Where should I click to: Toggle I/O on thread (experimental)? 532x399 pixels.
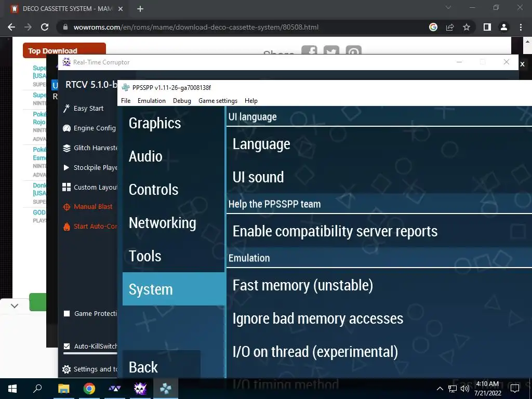tap(379, 352)
